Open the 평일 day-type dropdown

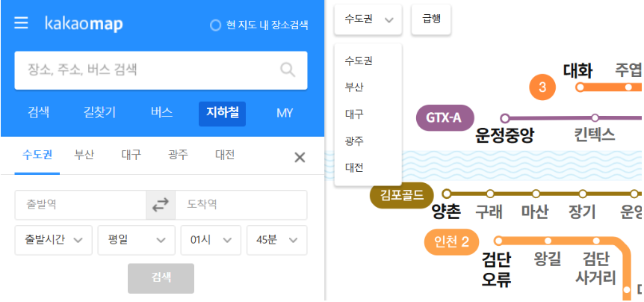(x=137, y=240)
